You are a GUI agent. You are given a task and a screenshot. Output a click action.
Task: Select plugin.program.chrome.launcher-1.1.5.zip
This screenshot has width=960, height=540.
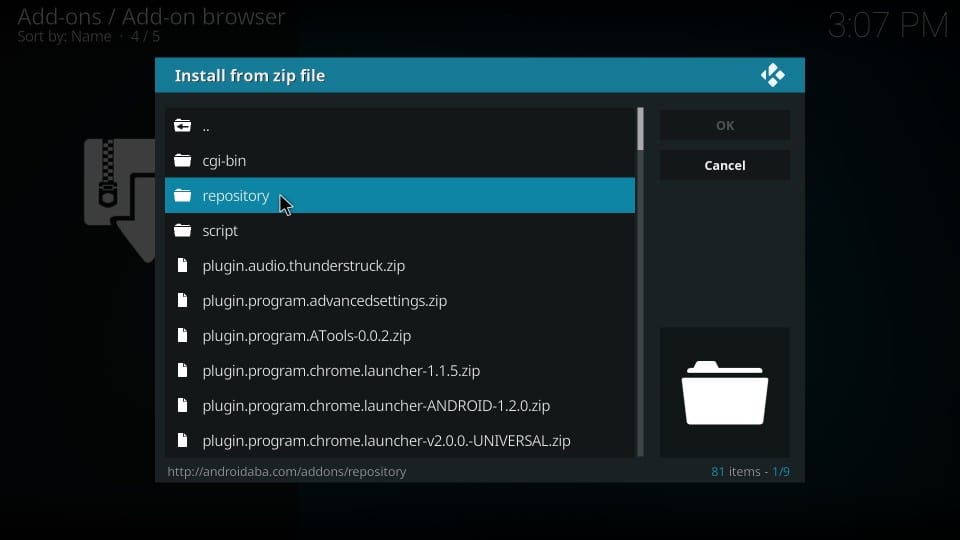coord(400,370)
